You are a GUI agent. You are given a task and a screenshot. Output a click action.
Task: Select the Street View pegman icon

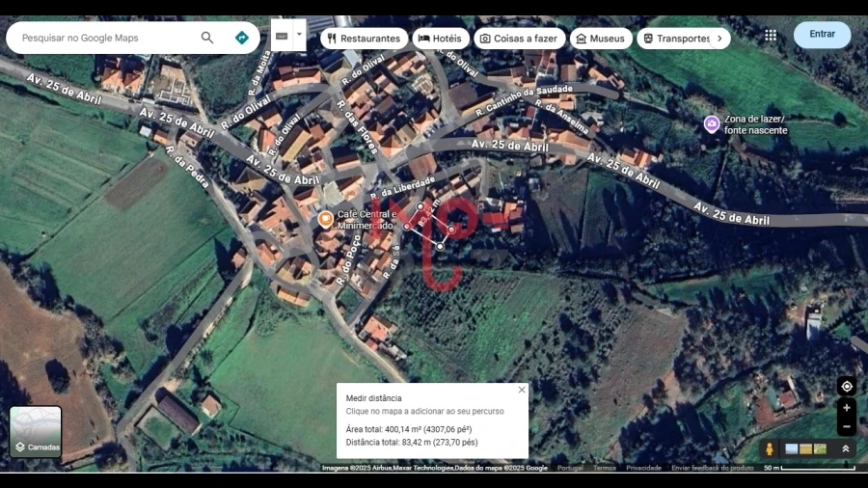769,448
